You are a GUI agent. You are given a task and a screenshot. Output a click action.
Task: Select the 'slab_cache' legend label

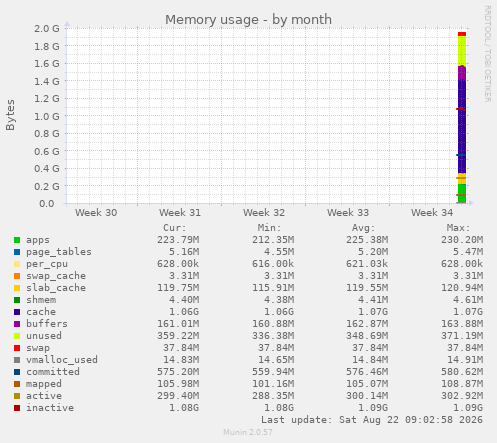[56, 288]
